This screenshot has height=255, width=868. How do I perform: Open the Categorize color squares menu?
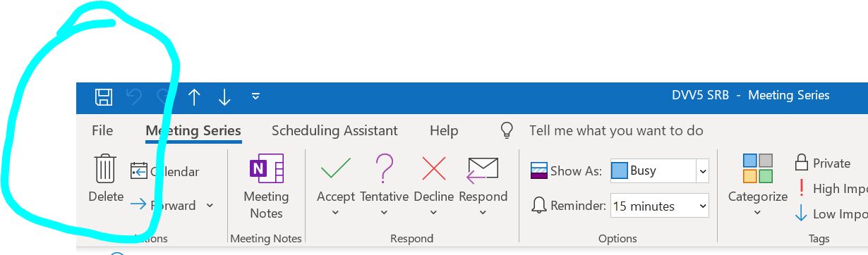758,186
